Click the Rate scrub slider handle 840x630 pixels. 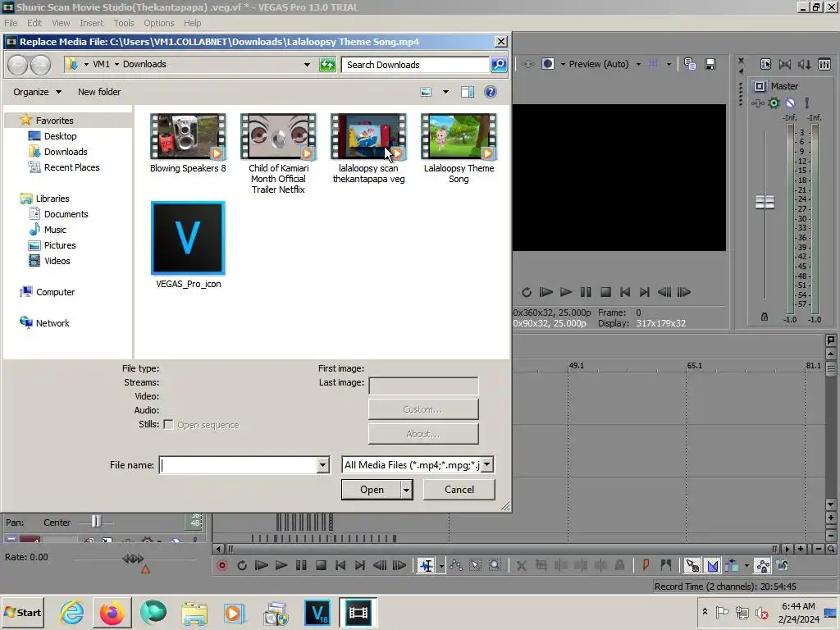click(x=133, y=558)
